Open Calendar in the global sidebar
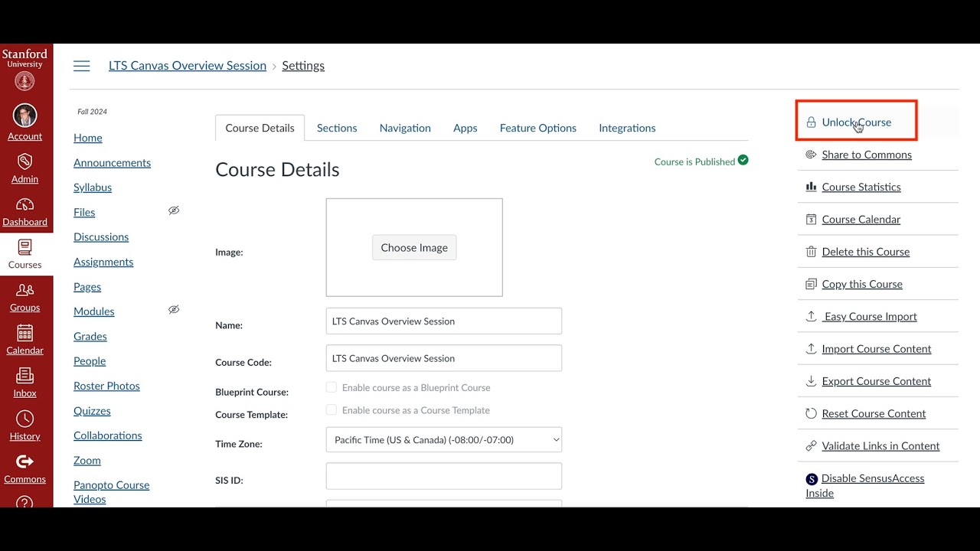Viewport: 980px width, 551px height. coord(24,340)
